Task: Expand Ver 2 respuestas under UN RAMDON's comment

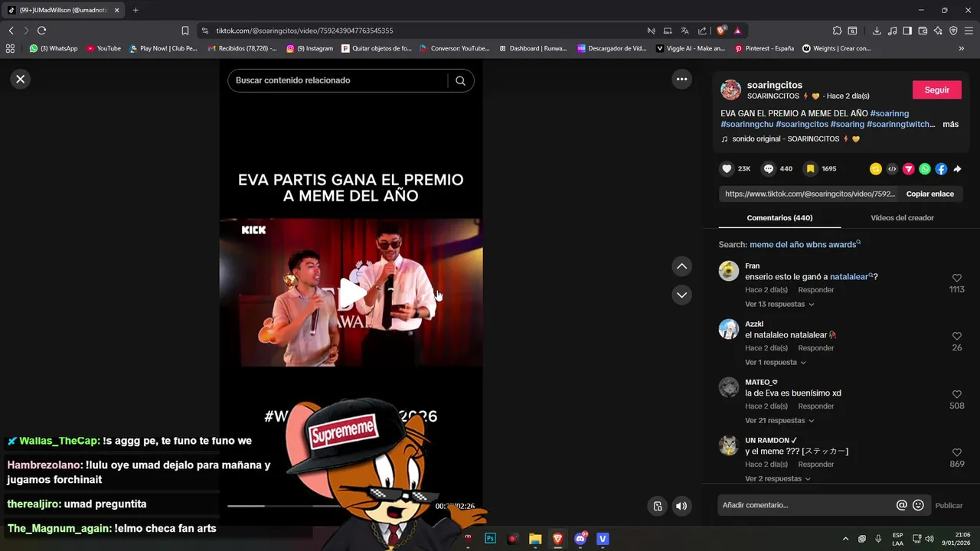Action: pyautogui.click(x=777, y=478)
